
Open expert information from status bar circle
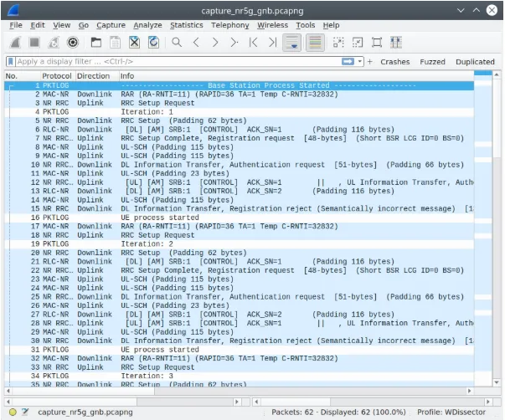[11, 412]
